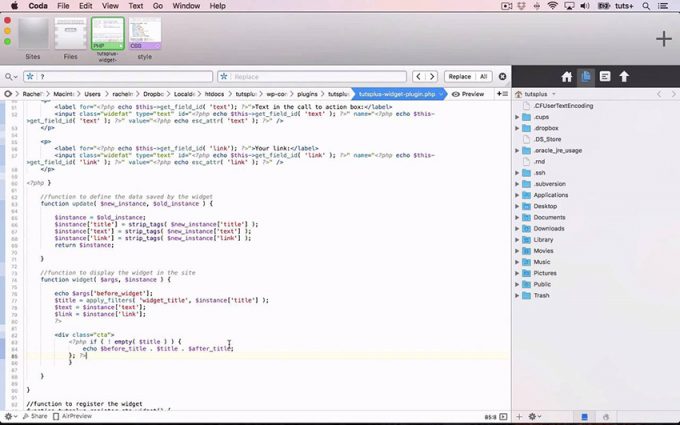Toggle AirPreview checkbox in status bar
The height and width of the screenshot is (425, 680).
click(57, 416)
